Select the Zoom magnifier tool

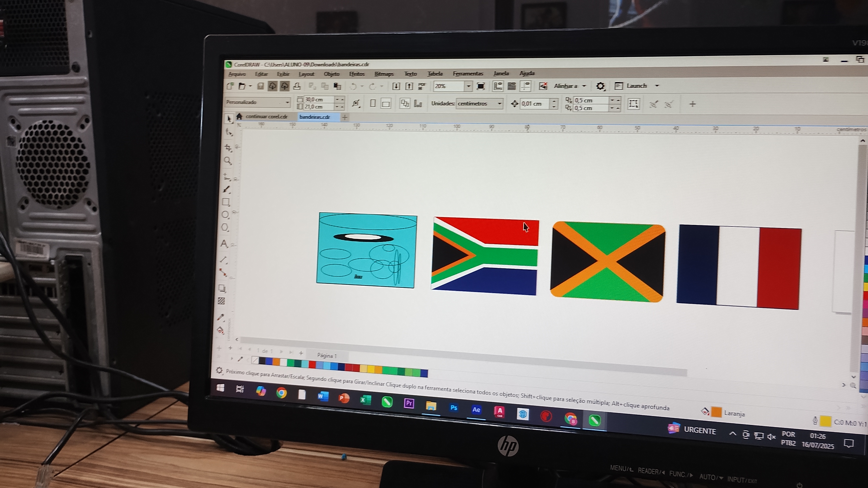click(x=228, y=160)
